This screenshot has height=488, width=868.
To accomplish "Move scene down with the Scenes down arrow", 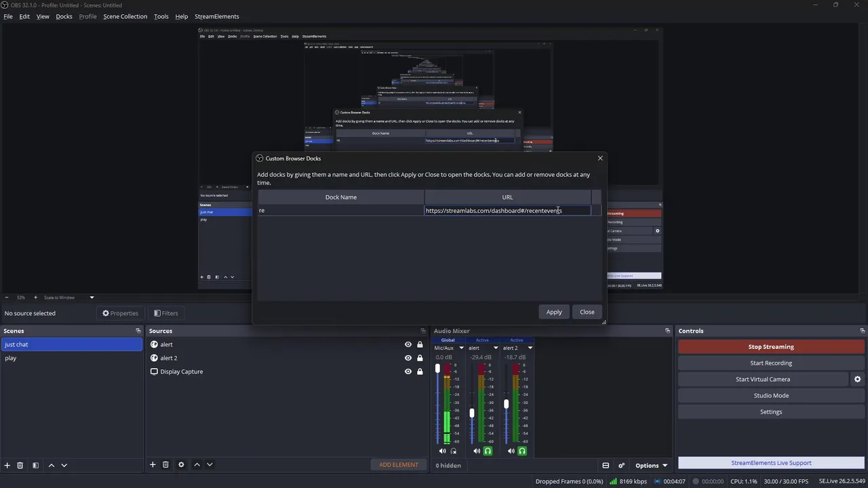I will [64, 465].
